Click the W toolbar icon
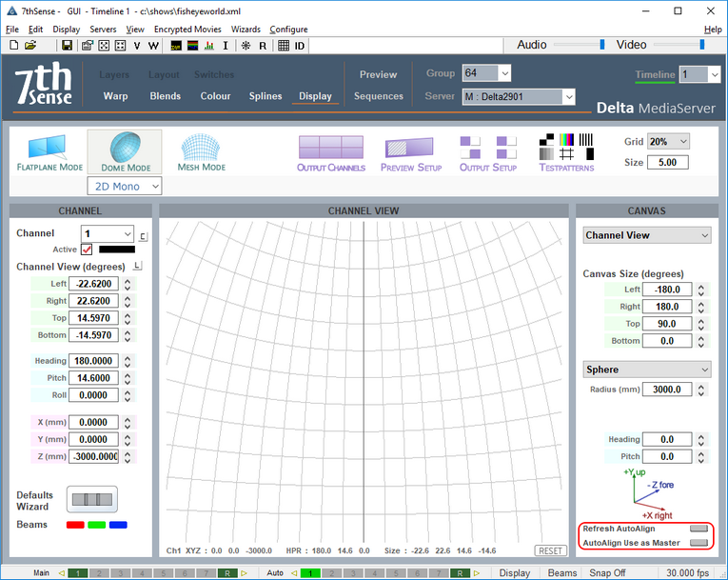Viewport: 728px width, 580px height. (153, 46)
